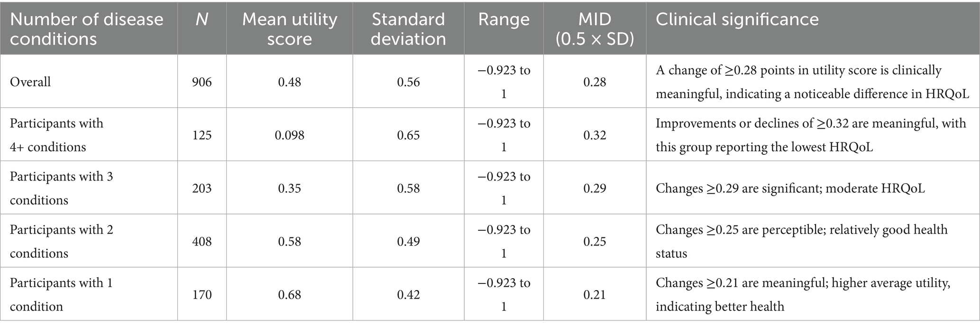Select the Overall row label

(30, 82)
